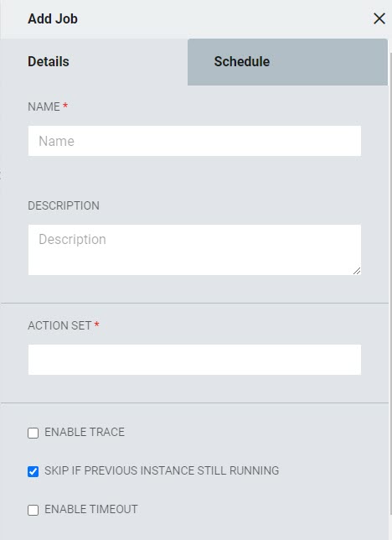
Task: Uncheck Skip If Previous Instance Still Running
Action: coord(33,471)
